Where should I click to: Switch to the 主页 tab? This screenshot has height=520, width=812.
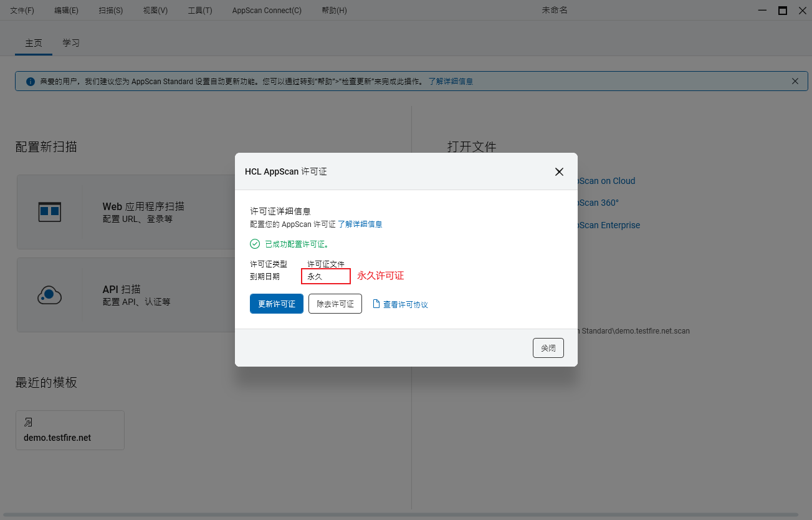point(34,43)
